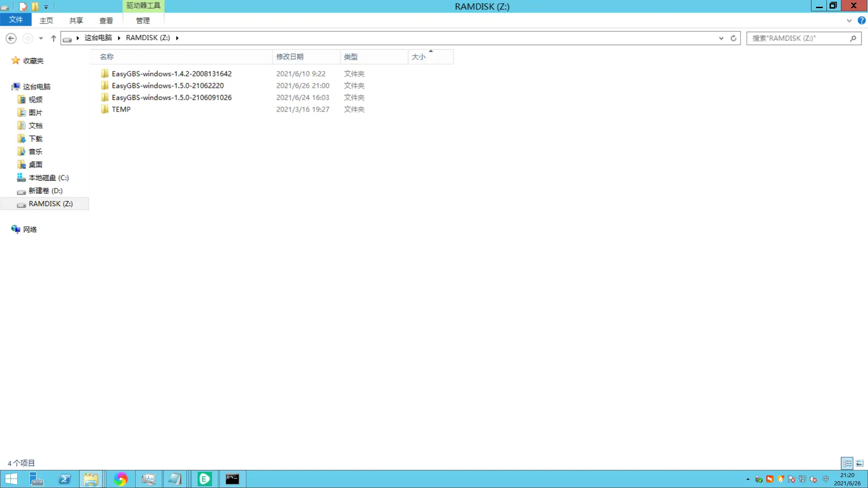
Task: Click the Windows Start button
Action: (x=11, y=479)
